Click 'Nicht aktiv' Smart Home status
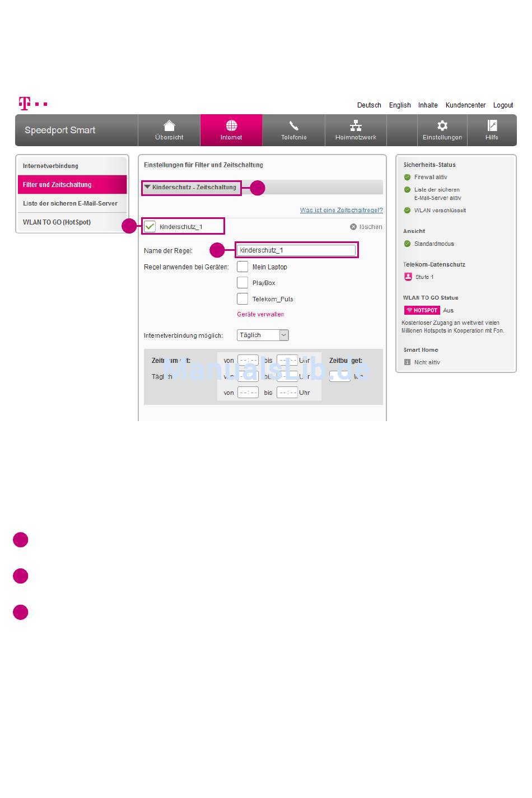532x798 pixels. (427, 362)
